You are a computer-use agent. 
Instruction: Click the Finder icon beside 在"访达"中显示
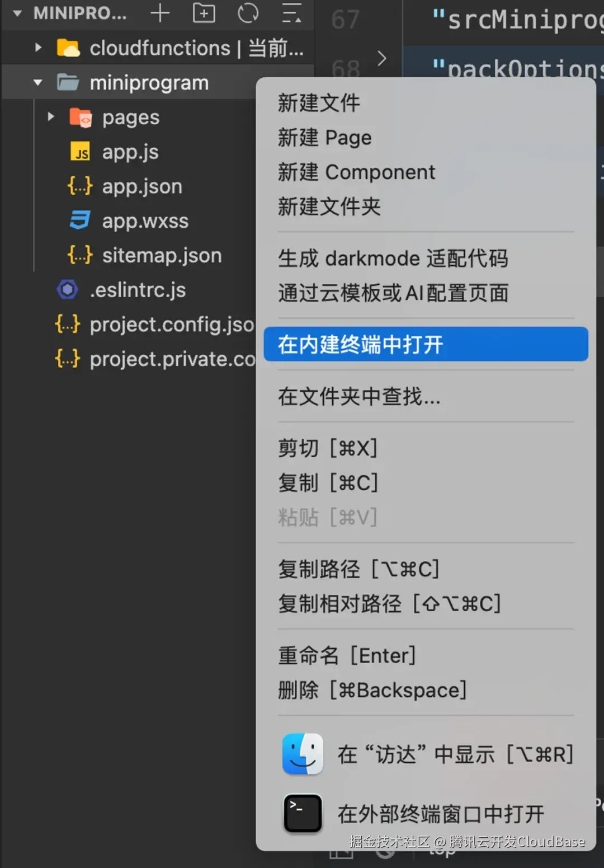point(302,754)
